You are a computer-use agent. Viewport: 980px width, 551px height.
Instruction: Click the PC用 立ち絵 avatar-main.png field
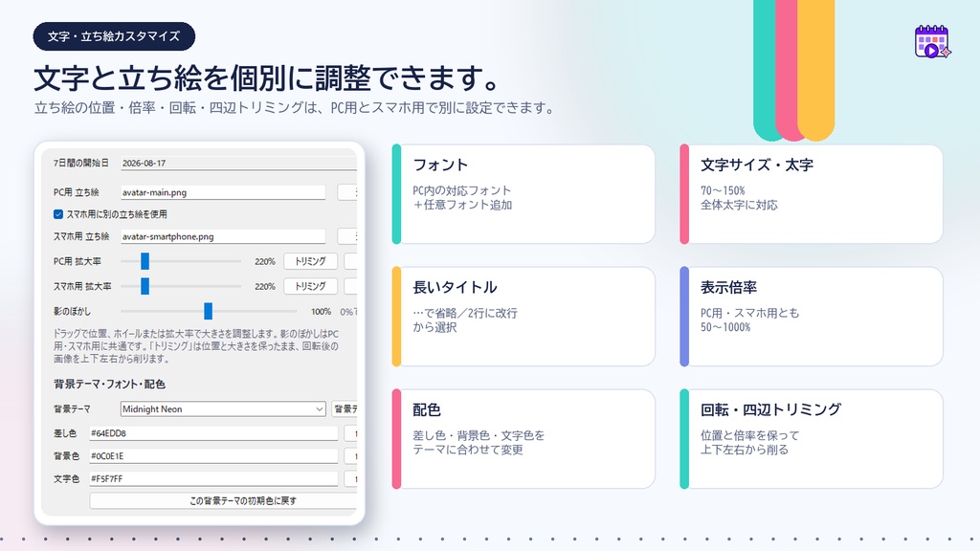pyautogui.click(x=222, y=192)
